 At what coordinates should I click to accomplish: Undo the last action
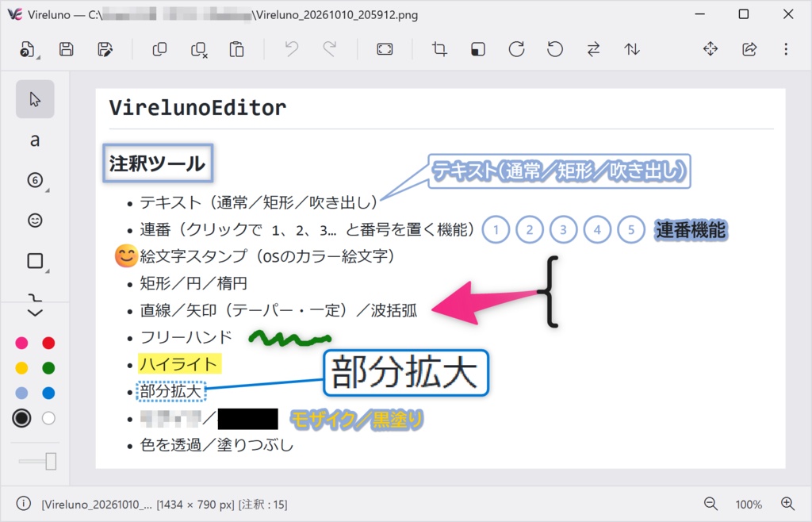click(292, 49)
